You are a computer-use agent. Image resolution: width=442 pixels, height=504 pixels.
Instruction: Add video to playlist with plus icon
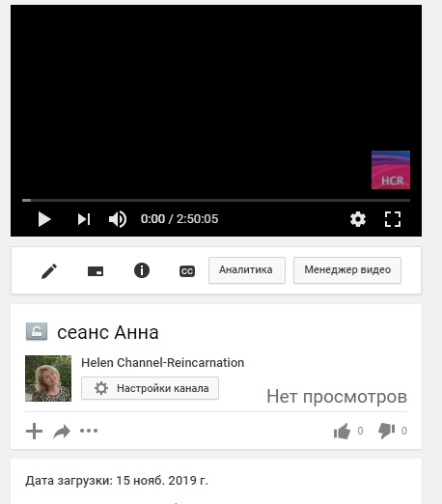pyautogui.click(x=34, y=431)
